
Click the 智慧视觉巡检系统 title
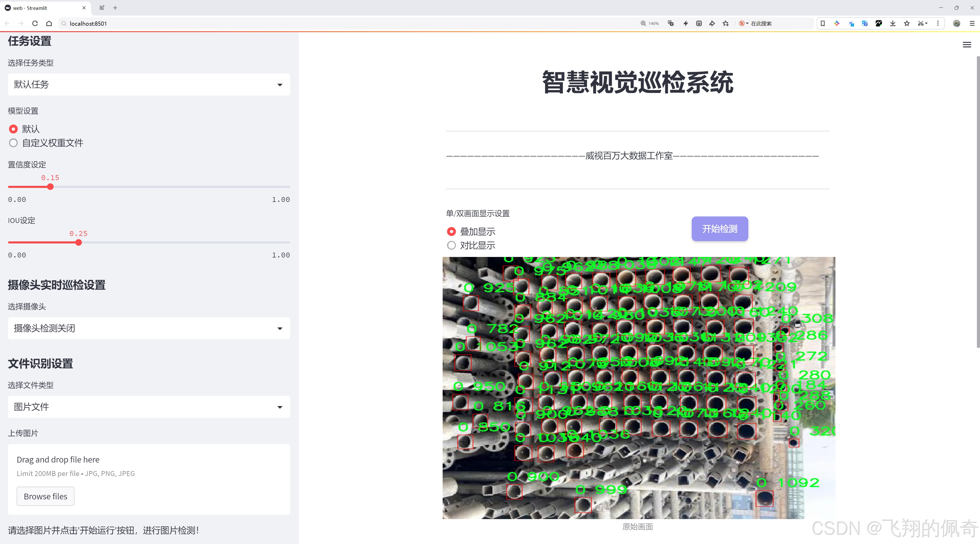pos(638,82)
